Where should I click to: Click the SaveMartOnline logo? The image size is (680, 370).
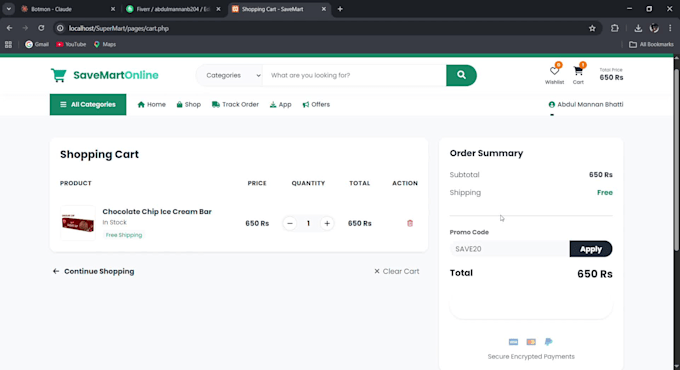click(105, 75)
